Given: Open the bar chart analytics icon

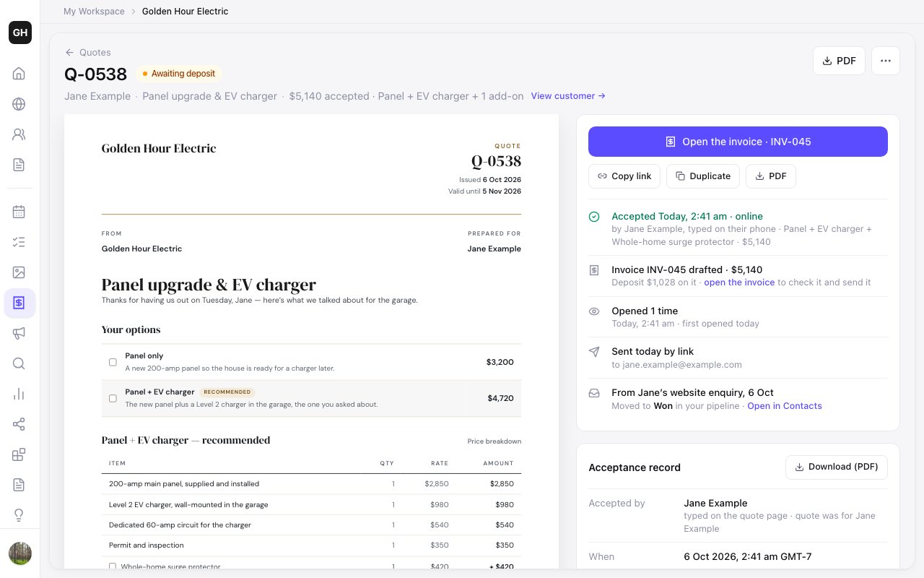Looking at the screenshot, I should point(19,394).
